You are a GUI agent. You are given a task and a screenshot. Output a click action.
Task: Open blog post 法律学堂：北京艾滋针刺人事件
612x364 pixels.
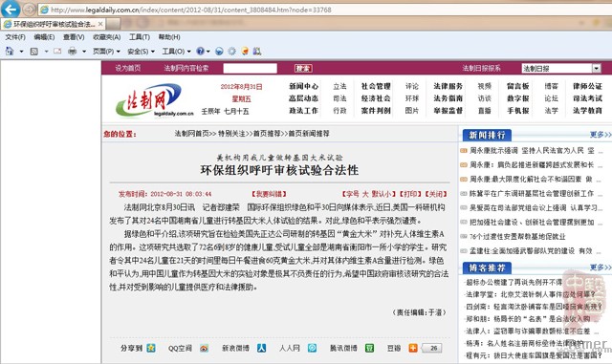pyautogui.click(x=531, y=294)
